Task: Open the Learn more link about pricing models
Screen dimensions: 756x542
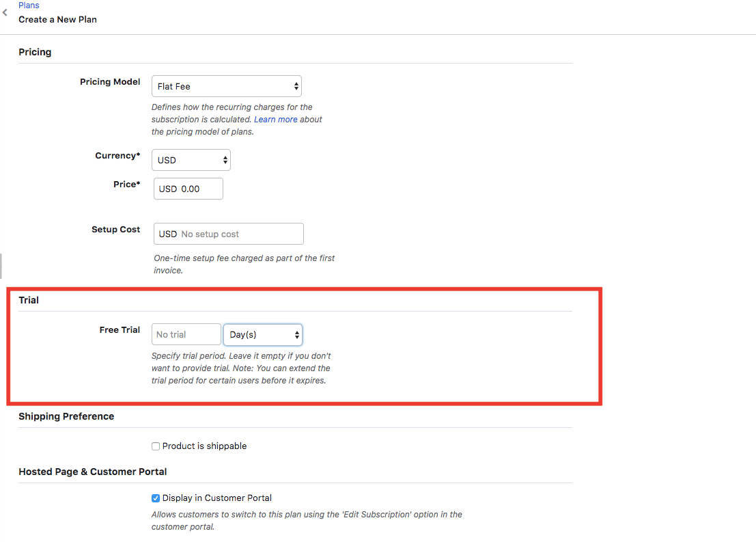Action: (276, 119)
